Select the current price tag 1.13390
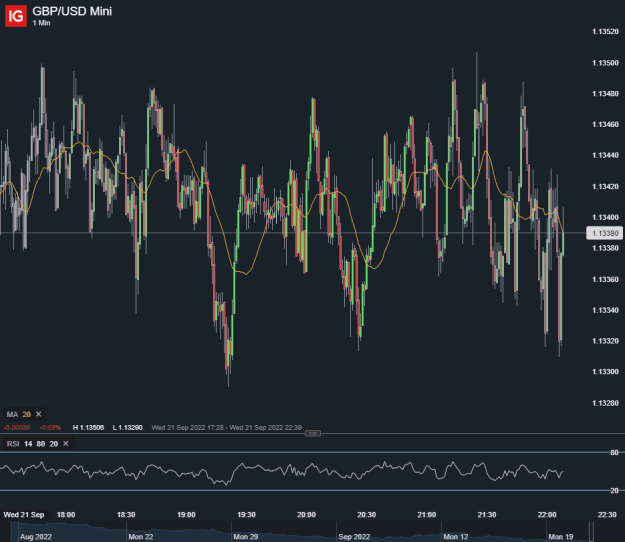 (x=604, y=233)
